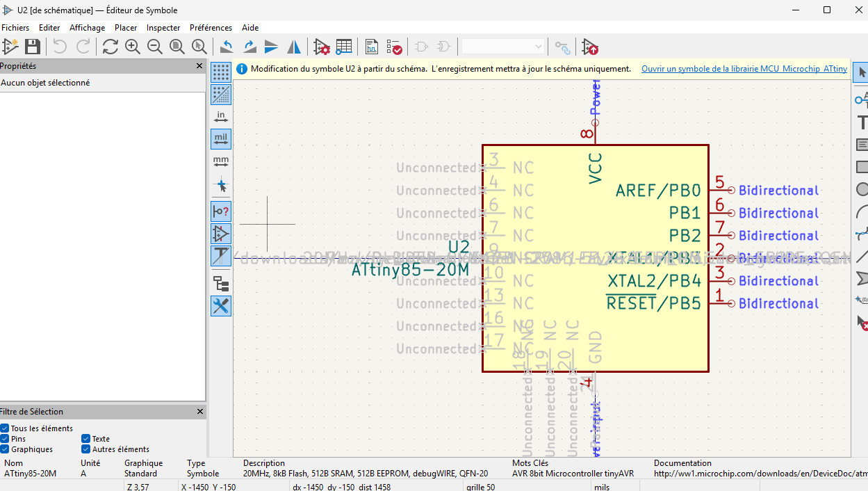This screenshot has height=491, width=868.
Task: Close the Propriétés panel
Action: pyautogui.click(x=199, y=66)
